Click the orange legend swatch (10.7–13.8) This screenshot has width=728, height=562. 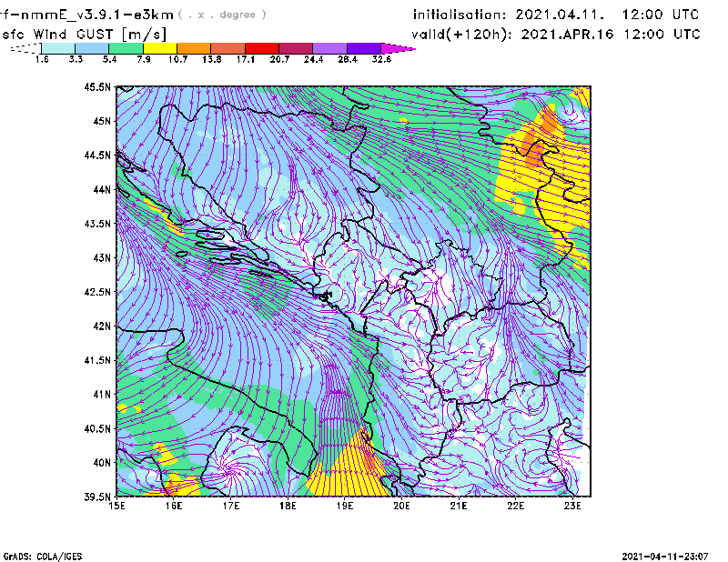194,48
